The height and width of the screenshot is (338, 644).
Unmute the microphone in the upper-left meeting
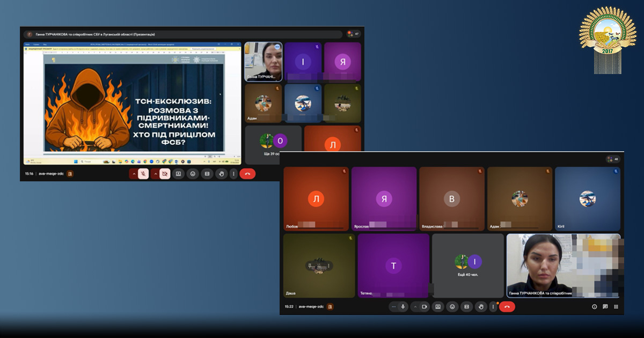pyautogui.click(x=143, y=174)
